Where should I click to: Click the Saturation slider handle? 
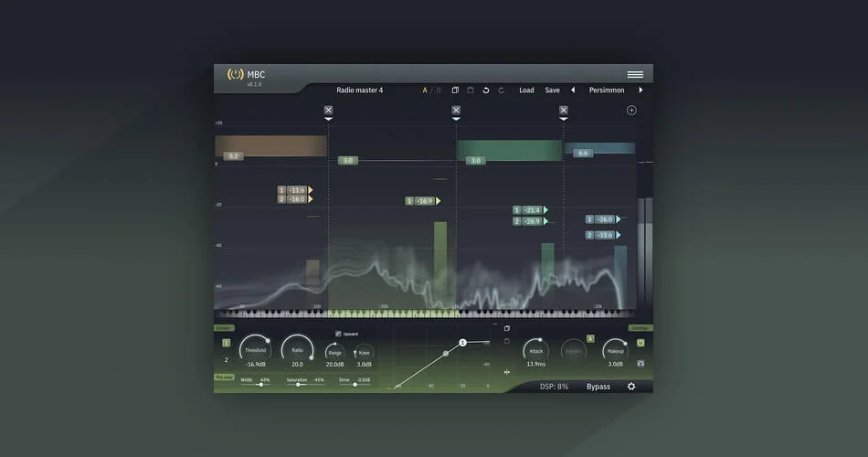pyautogui.click(x=298, y=385)
